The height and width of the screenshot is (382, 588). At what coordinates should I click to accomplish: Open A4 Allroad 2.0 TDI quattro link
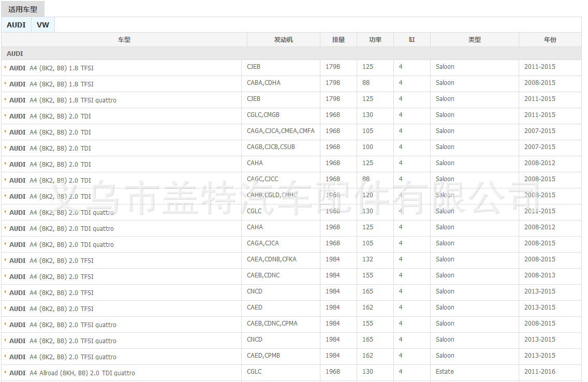(x=72, y=373)
